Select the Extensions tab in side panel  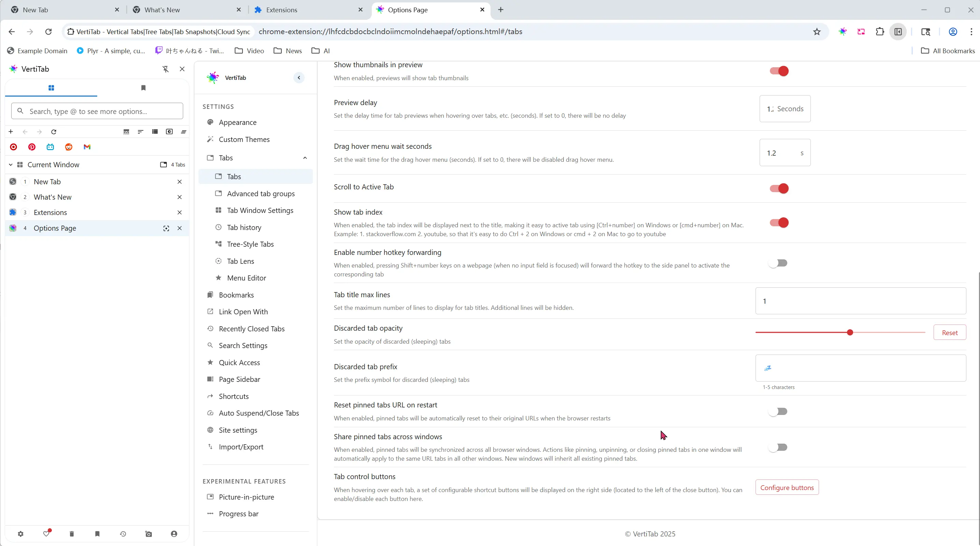pyautogui.click(x=97, y=212)
